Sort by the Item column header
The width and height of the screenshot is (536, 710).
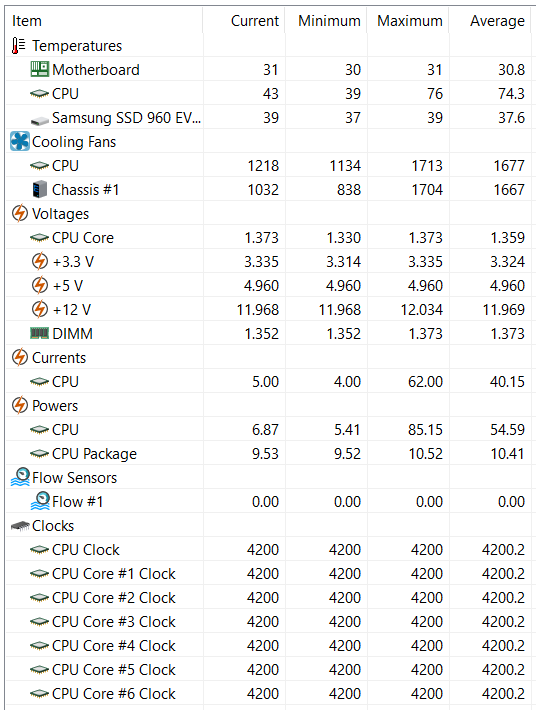click(x=104, y=21)
